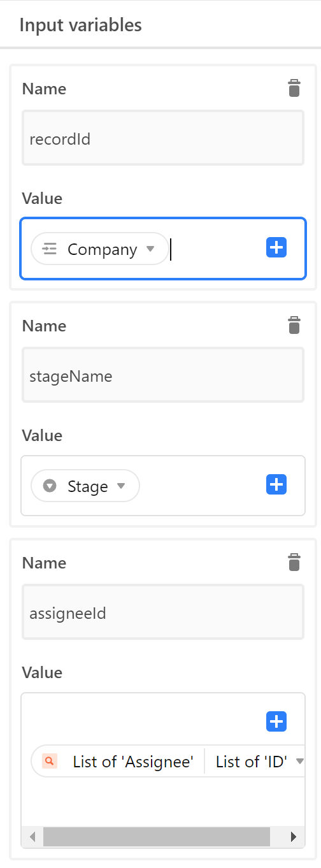Viewport: 321px width, 868px height.
Task: Expand the List of 'ID' dropdown arrow
Action: point(299,761)
